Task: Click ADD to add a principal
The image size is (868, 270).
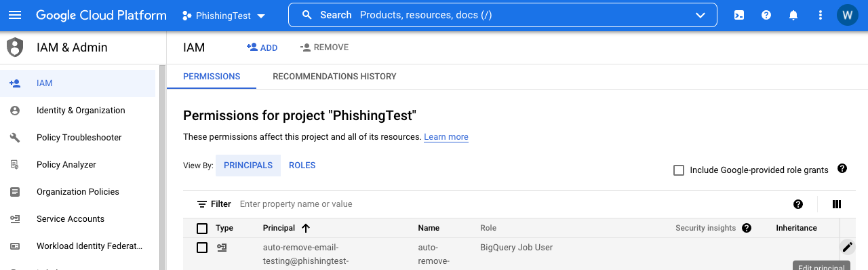Action: 262,47
